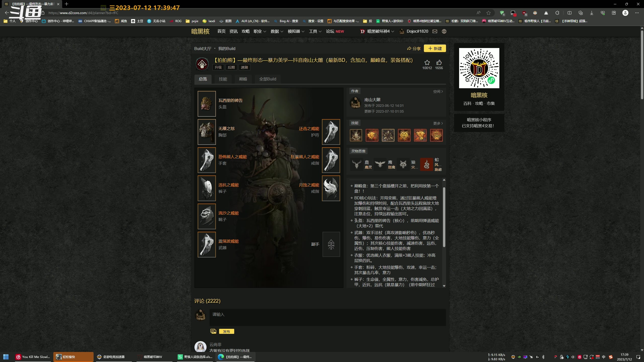Click the 发布 comment submit button
The width and height of the screenshot is (644, 362).
(x=226, y=331)
